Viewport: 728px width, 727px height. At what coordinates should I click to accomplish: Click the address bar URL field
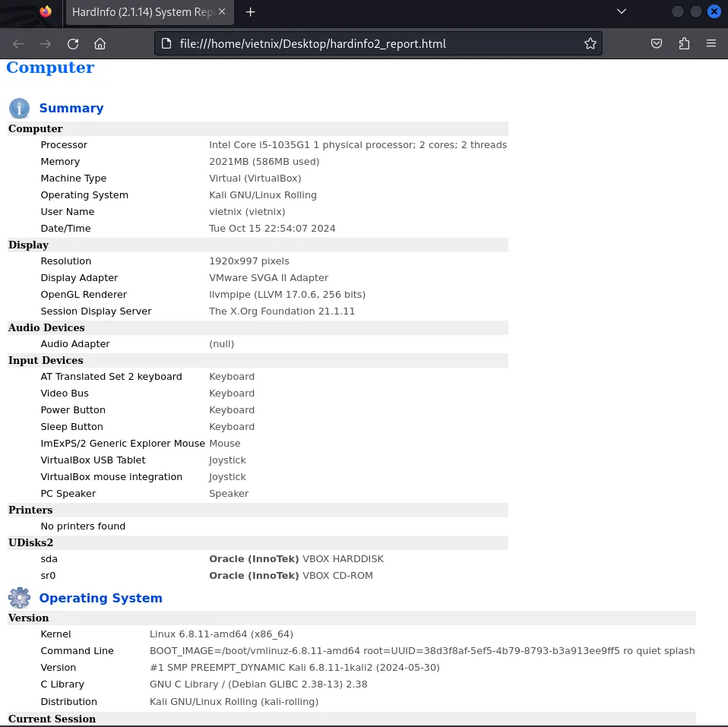378,43
